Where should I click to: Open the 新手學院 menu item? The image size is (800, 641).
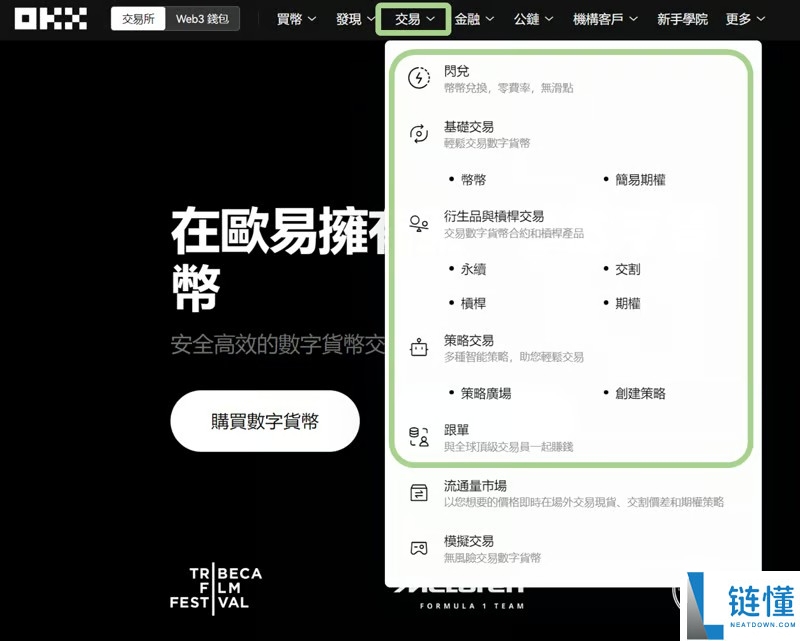coord(682,19)
